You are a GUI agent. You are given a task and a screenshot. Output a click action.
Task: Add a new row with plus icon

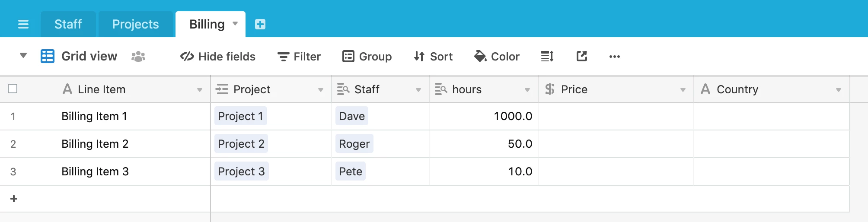[x=14, y=199]
